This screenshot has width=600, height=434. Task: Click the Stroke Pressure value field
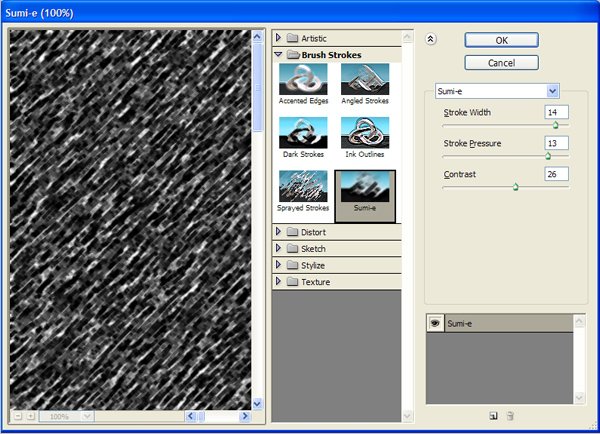coord(556,143)
